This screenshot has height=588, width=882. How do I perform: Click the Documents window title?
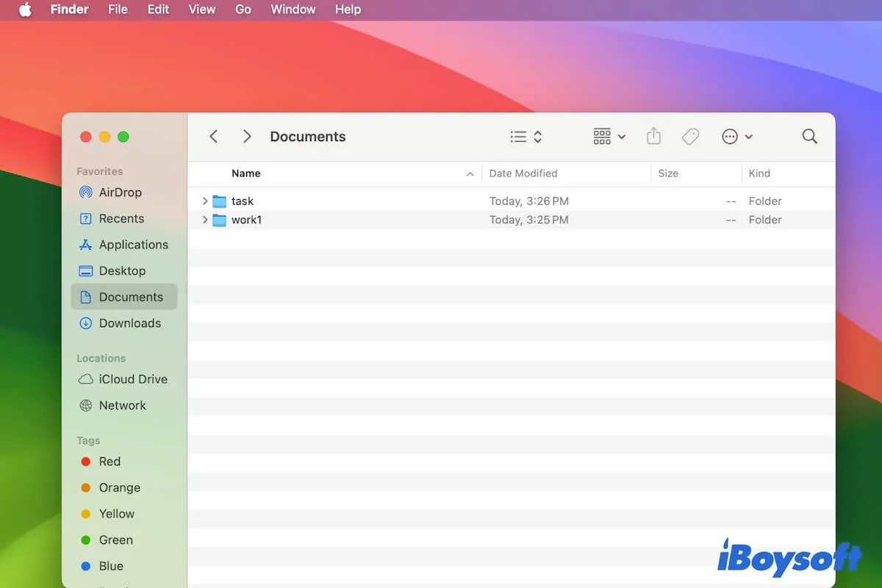click(308, 137)
